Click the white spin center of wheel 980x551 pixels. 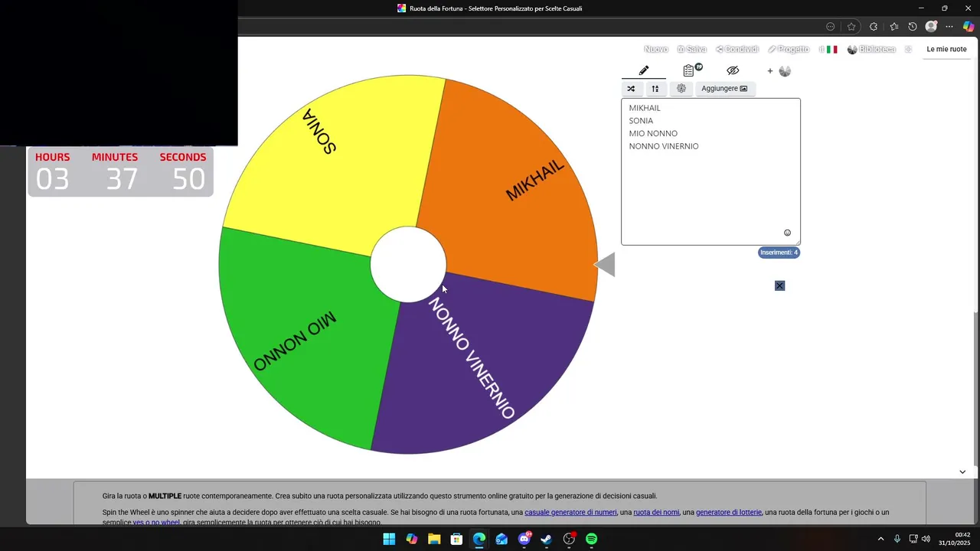(408, 264)
